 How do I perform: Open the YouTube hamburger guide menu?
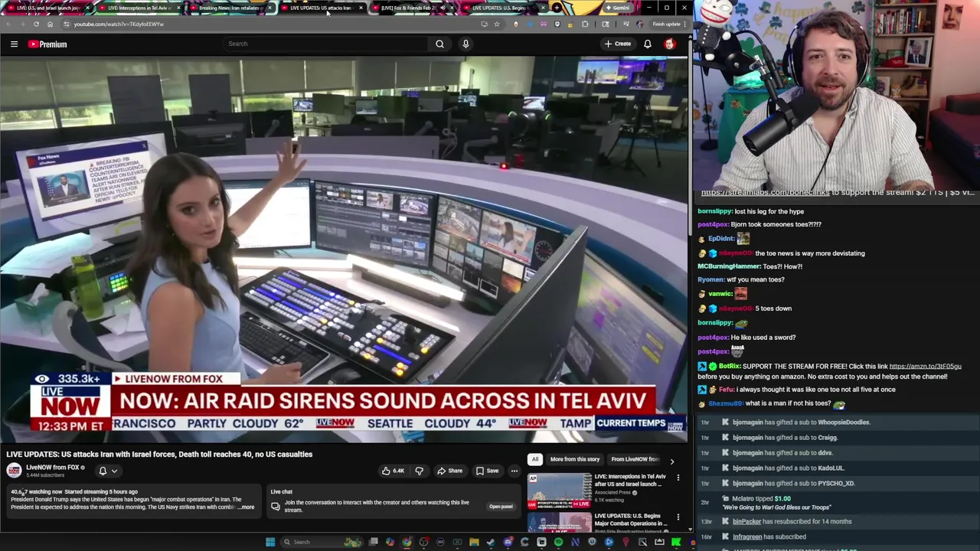point(14,44)
